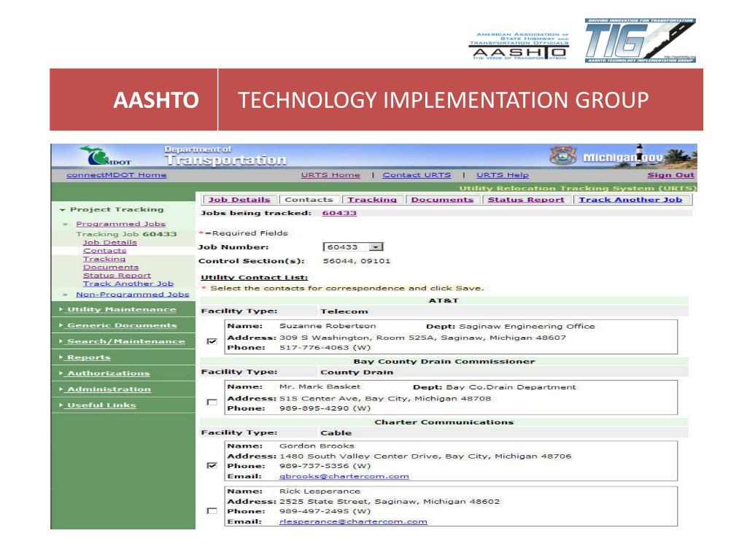This screenshot has height=560, width=747.
Task: Uncheck the Suzanne Robertson contact checkbox
Action: [x=212, y=341]
